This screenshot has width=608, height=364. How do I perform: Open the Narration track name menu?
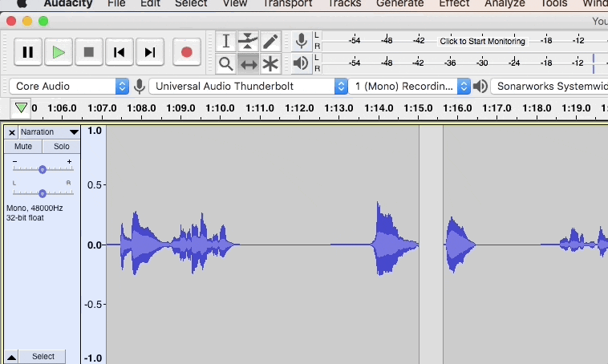click(50, 131)
